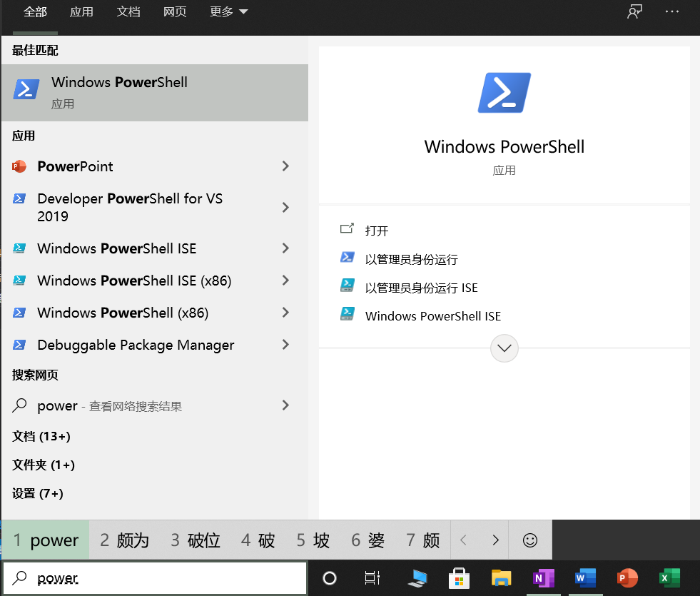This screenshot has width=700, height=596.
Task: Click the run ISE as administrator icon
Action: [x=348, y=286]
